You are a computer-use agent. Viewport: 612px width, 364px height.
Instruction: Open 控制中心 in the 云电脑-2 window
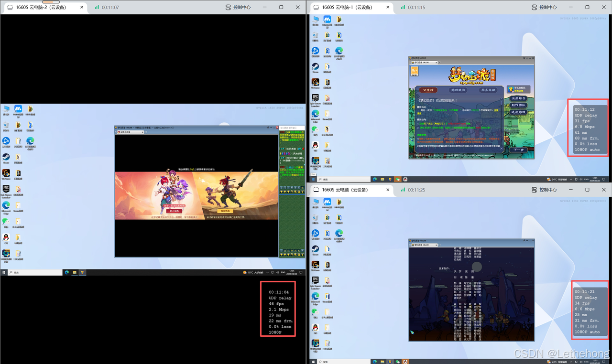tap(238, 7)
